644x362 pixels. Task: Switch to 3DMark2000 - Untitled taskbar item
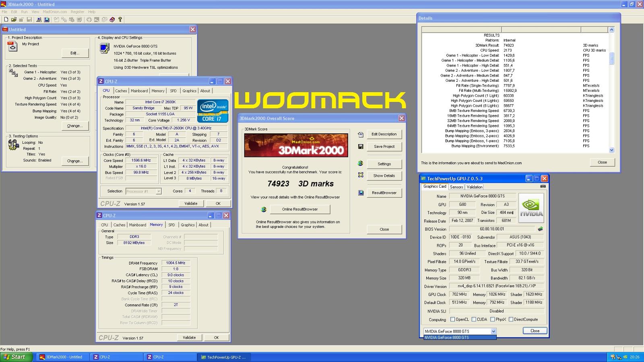coord(62,357)
